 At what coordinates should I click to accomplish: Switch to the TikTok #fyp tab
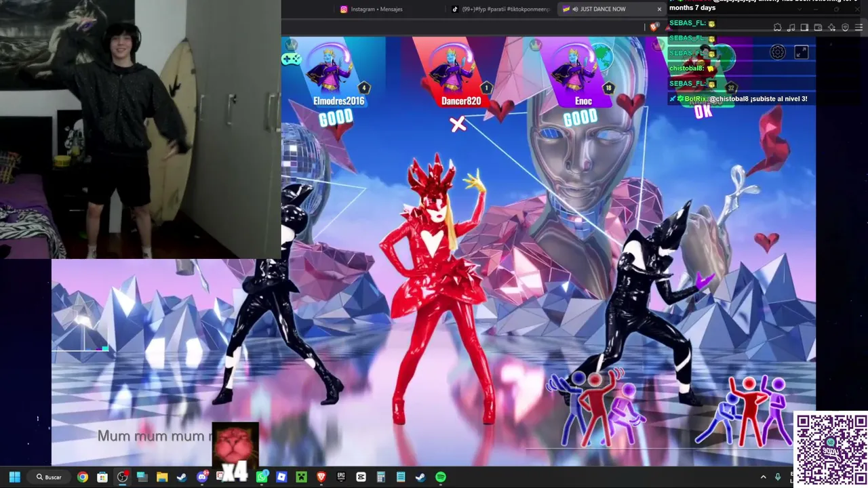point(502,9)
